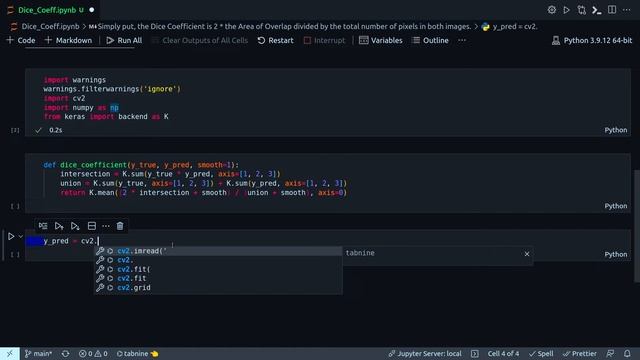
Task: Split the editor with the layout icon
Action: pyautogui.click(x=612, y=10)
